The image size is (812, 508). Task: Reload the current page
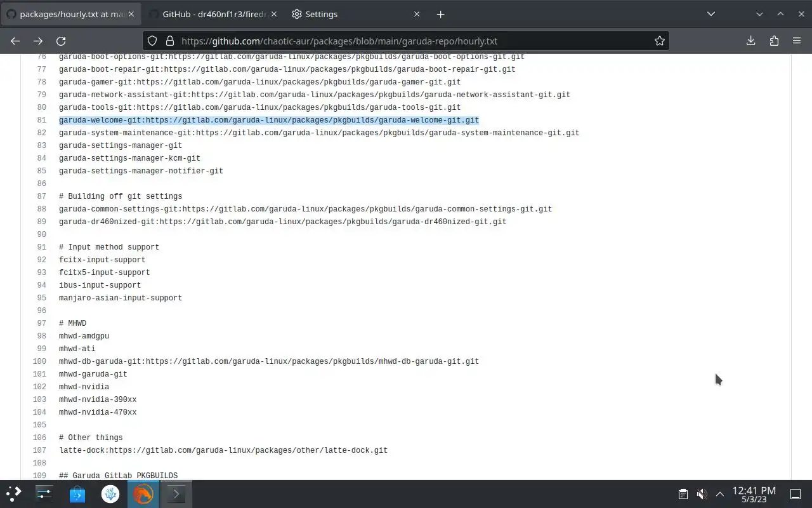click(x=61, y=41)
